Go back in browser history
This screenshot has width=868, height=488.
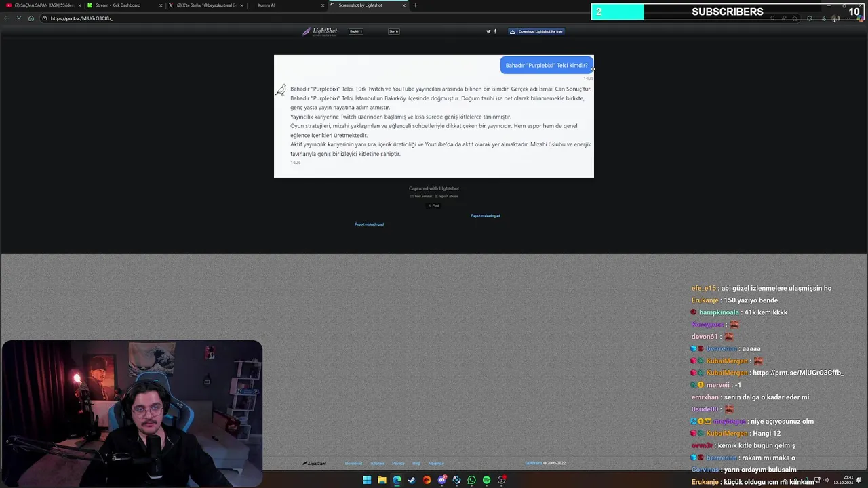coord(7,18)
